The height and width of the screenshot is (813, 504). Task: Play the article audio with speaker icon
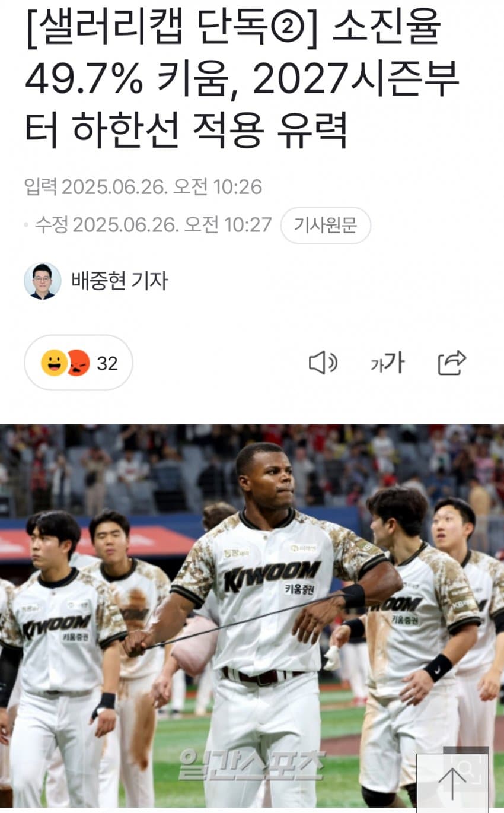click(x=323, y=363)
